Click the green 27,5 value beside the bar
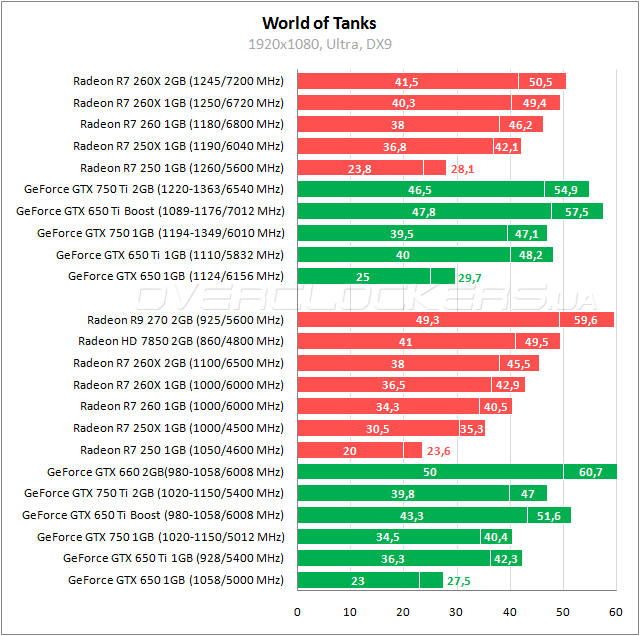 (x=459, y=580)
